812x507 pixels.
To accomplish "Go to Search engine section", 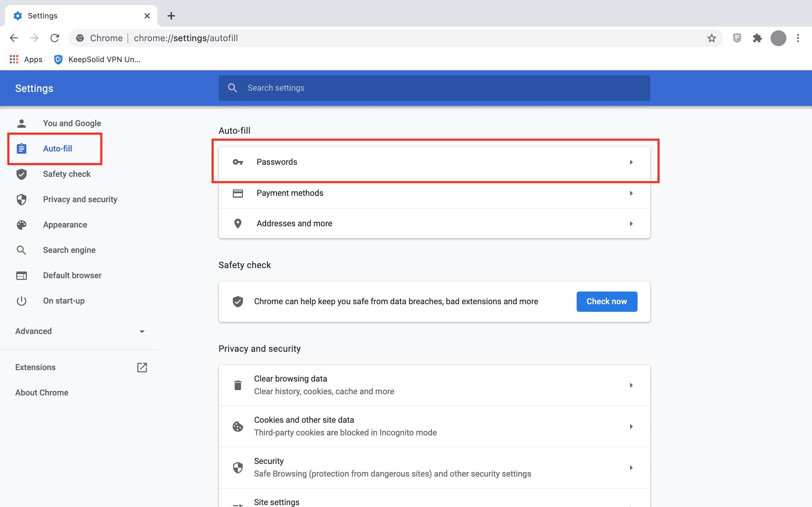I will click(x=69, y=250).
